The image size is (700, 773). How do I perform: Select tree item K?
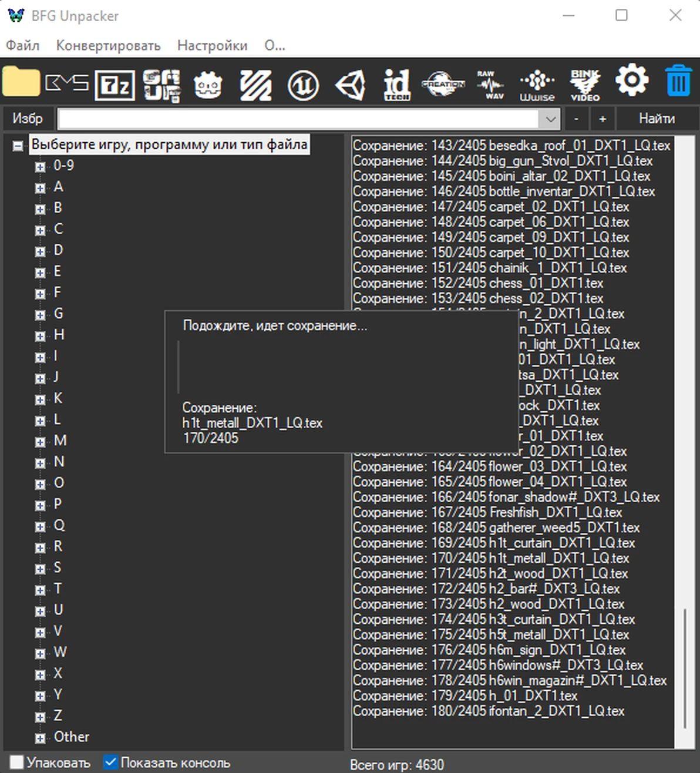click(x=58, y=398)
